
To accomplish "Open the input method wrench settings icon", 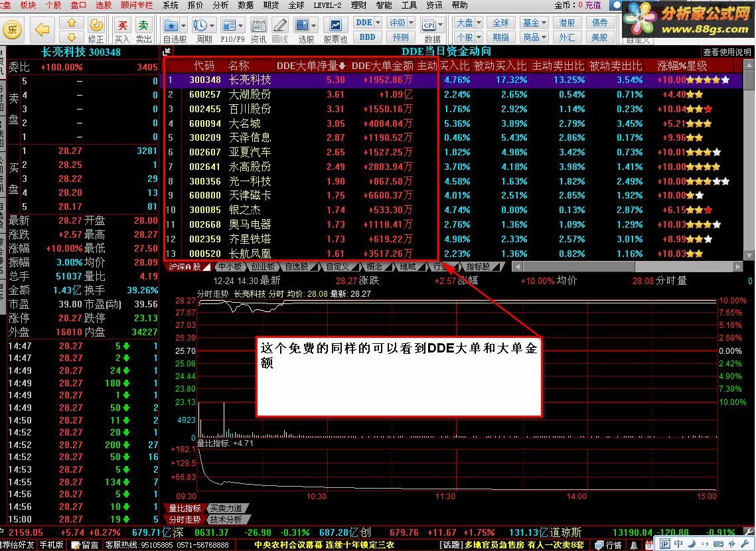I will point(744,544).
